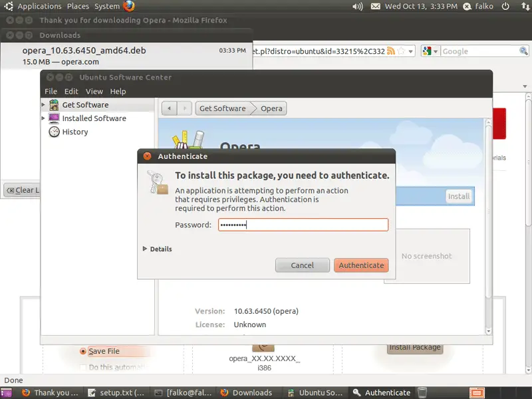Click the 'No screenshot' thumbnail placeholder
The image size is (532, 399).
[x=426, y=256]
